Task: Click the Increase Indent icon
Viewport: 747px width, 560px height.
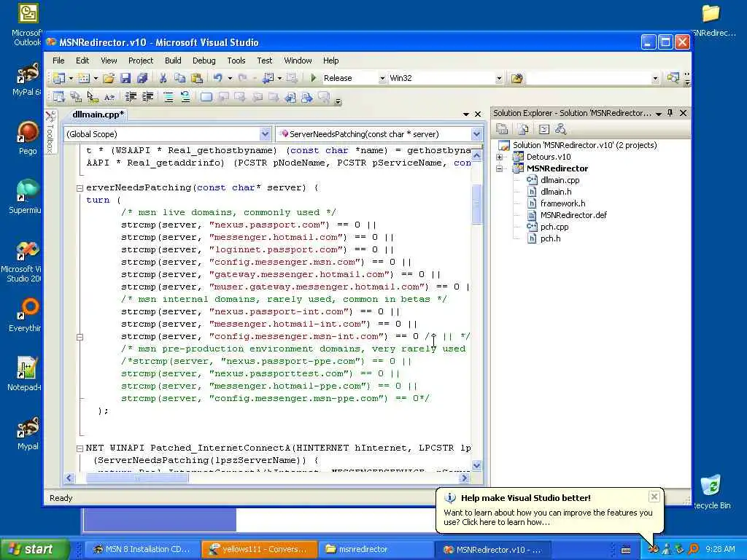Action: pyautogui.click(x=147, y=97)
